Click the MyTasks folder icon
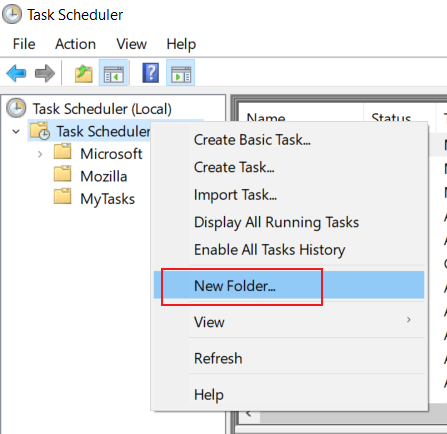The height and width of the screenshot is (434, 447). tap(62, 196)
